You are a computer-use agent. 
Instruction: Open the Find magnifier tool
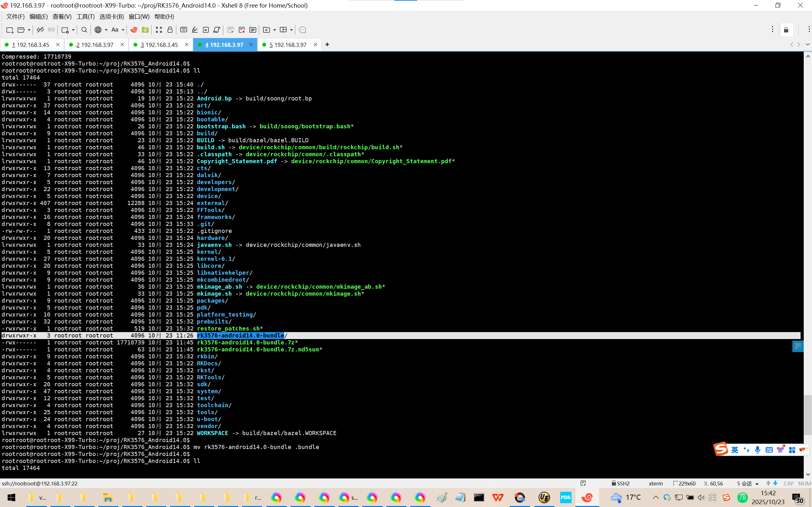84,30
